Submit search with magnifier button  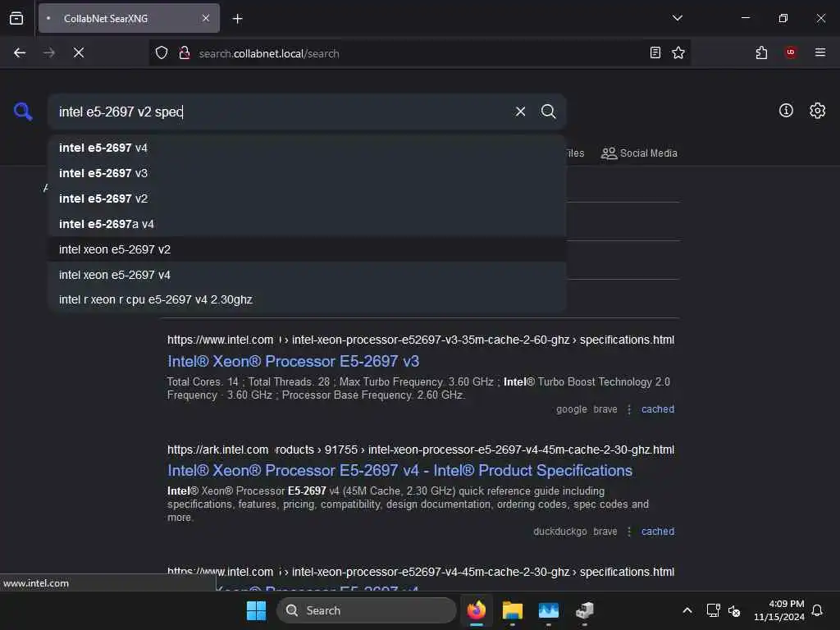(548, 112)
